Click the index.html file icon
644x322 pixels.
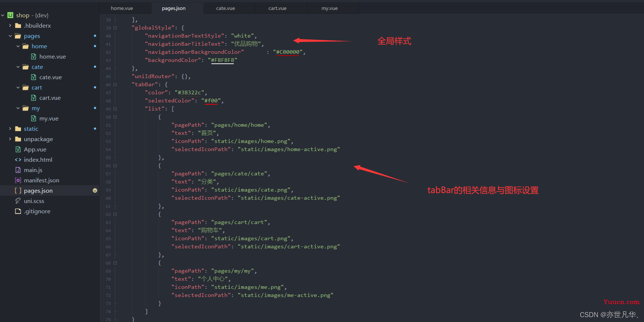[x=18, y=160]
